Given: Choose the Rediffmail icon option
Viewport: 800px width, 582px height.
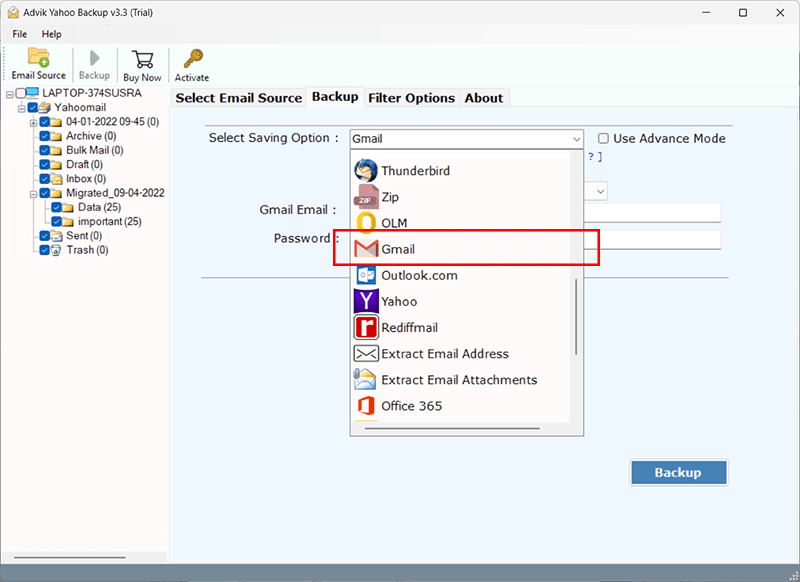Looking at the screenshot, I should point(366,327).
